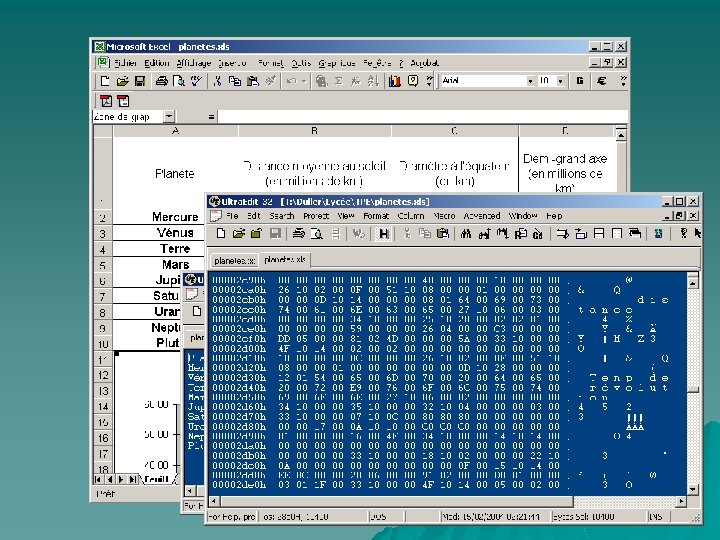Click Paste icon in Excel toolbar
Image resolution: width=720 pixels, height=540 pixels.
[252, 81]
